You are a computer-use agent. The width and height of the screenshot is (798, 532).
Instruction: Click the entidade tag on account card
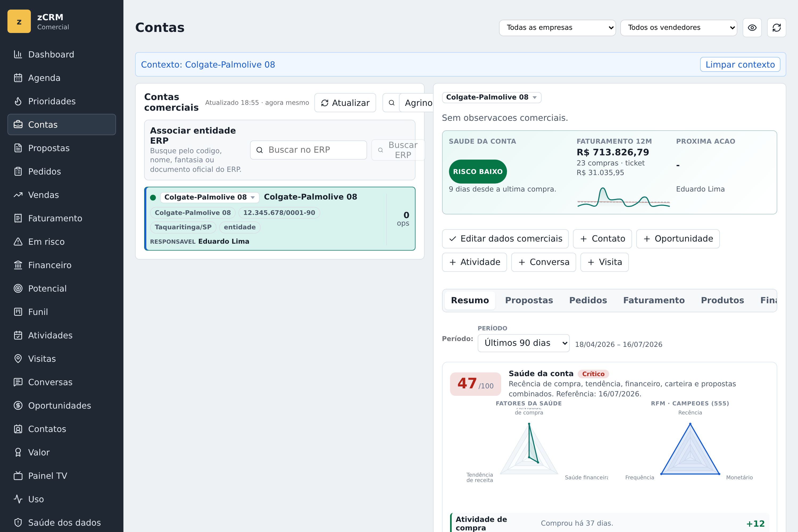240,227
